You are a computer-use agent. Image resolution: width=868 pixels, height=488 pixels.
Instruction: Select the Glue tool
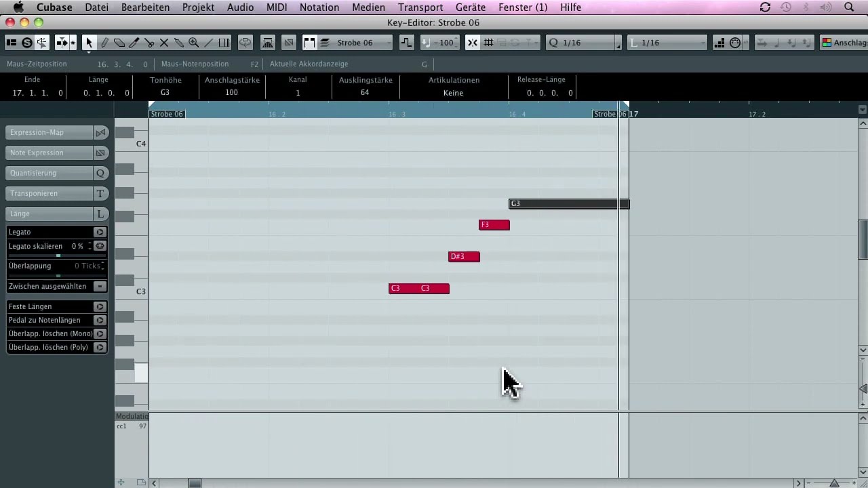tap(179, 43)
